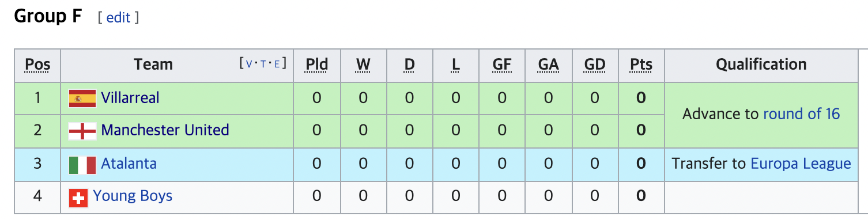Click the GF column header abbreviation
Screen dimensions: 868x220
point(501,65)
